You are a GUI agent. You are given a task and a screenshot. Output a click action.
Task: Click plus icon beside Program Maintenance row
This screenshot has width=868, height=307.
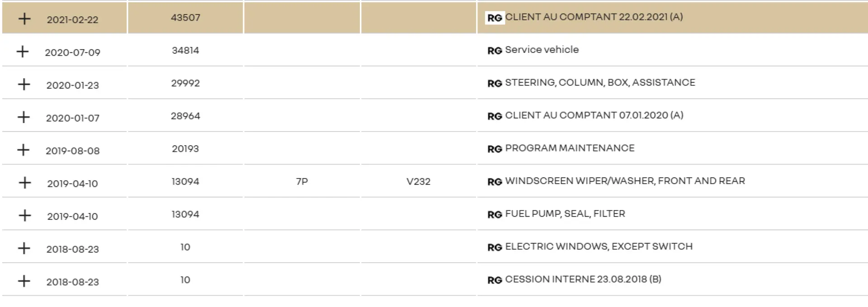[23, 150]
